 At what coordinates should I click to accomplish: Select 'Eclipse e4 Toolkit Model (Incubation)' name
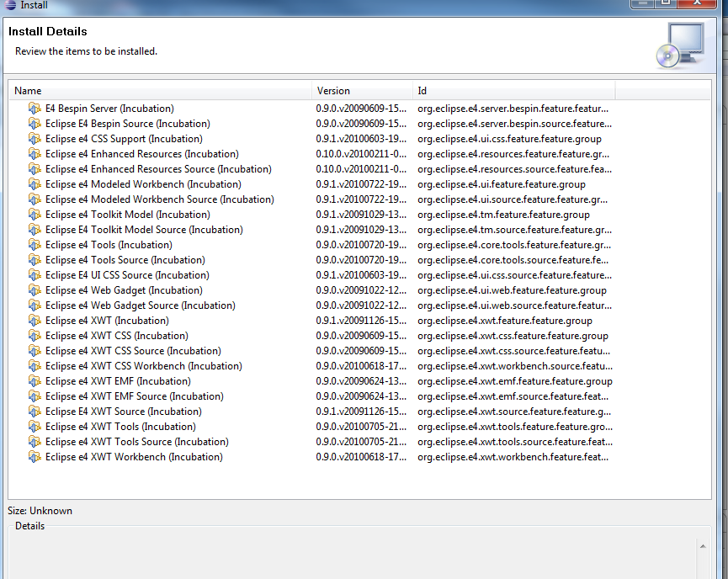[128, 215]
